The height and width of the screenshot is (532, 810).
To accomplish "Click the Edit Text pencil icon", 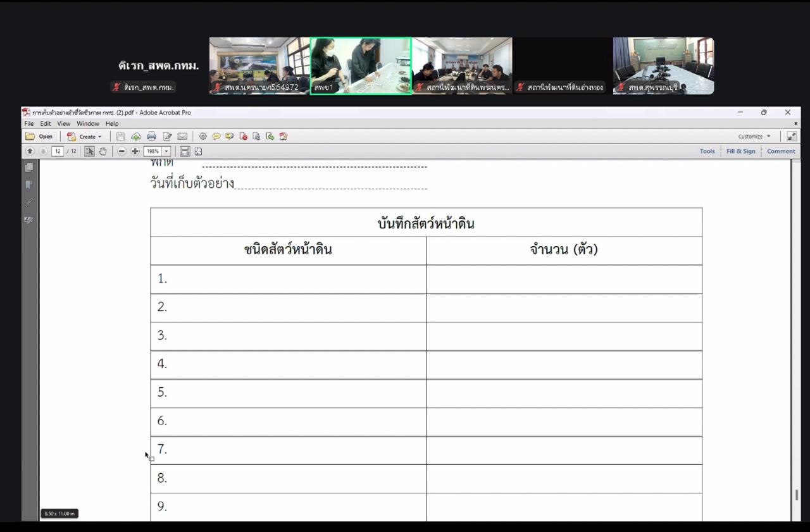I will [x=167, y=136].
